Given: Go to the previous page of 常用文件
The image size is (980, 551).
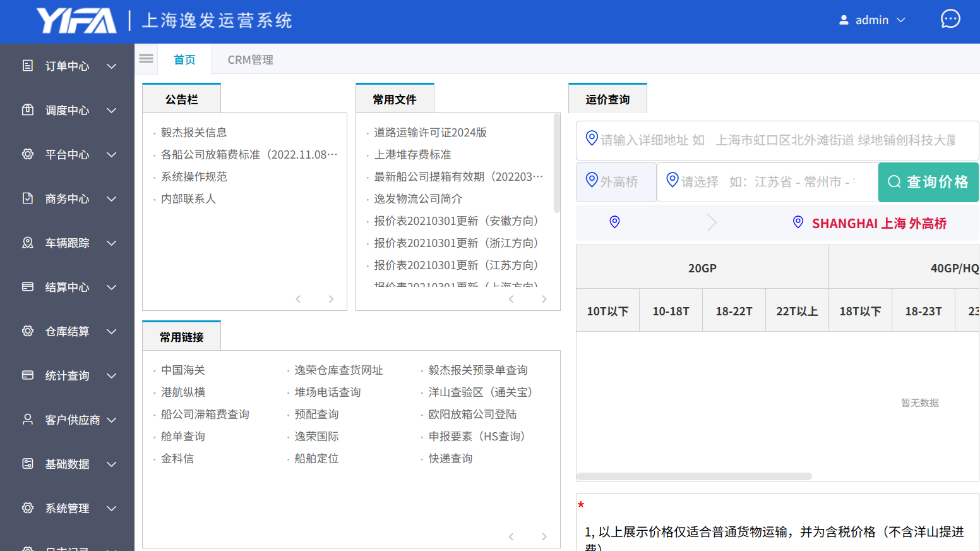Looking at the screenshot, I should pos(511,299).
